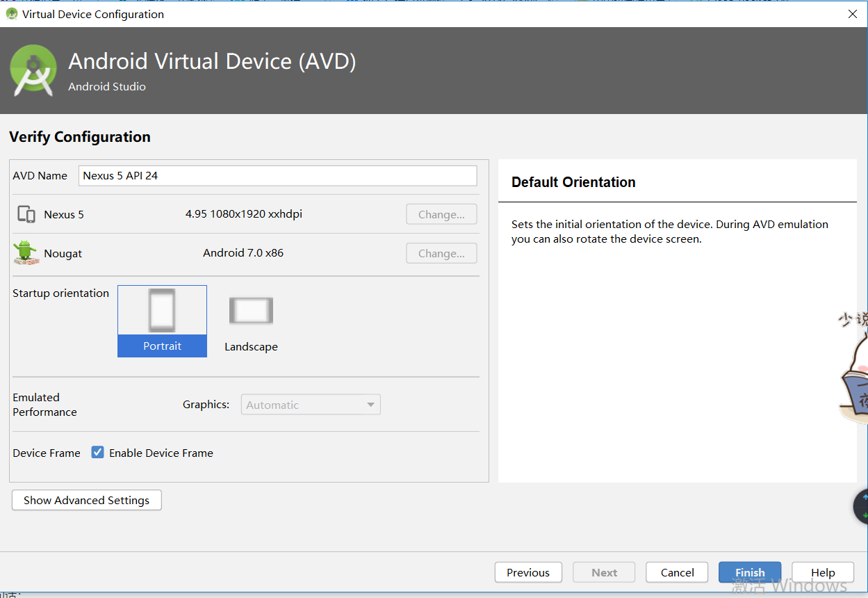Click the title bar Android Studio icon

pos(12,14)
